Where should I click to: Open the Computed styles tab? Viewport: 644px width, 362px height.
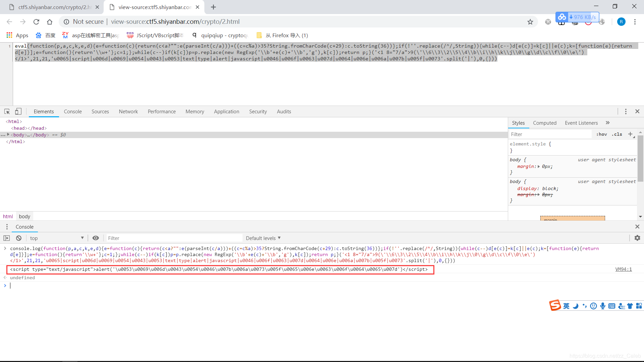(544, 123)
